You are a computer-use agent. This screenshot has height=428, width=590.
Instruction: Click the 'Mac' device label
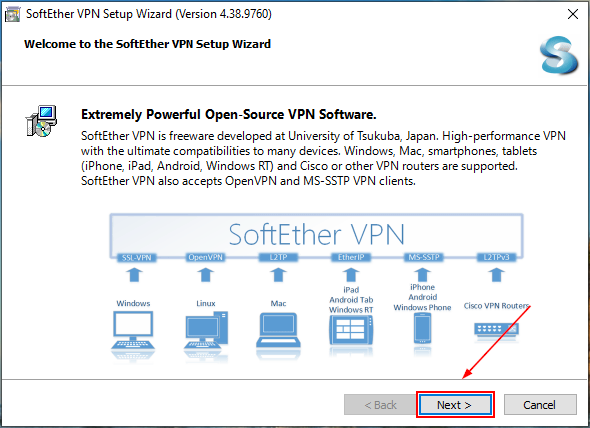278,303
